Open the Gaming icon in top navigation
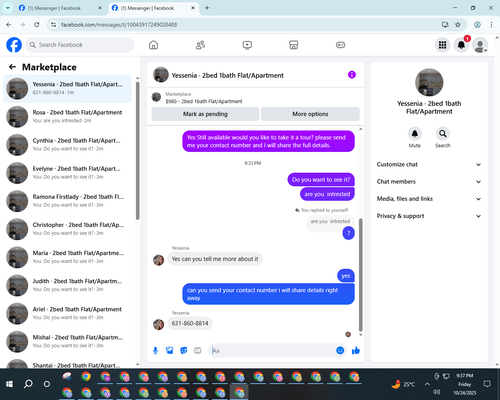Viewport: 500px width, 400px height. click(340, 45)
